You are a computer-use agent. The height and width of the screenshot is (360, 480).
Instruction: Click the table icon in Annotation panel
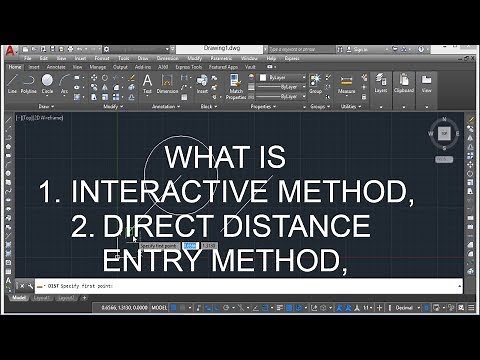[x=184, y=97]
